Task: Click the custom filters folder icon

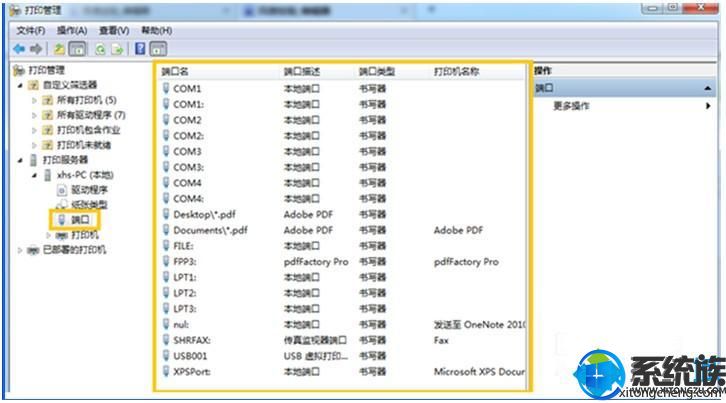Action: (33, 85)
